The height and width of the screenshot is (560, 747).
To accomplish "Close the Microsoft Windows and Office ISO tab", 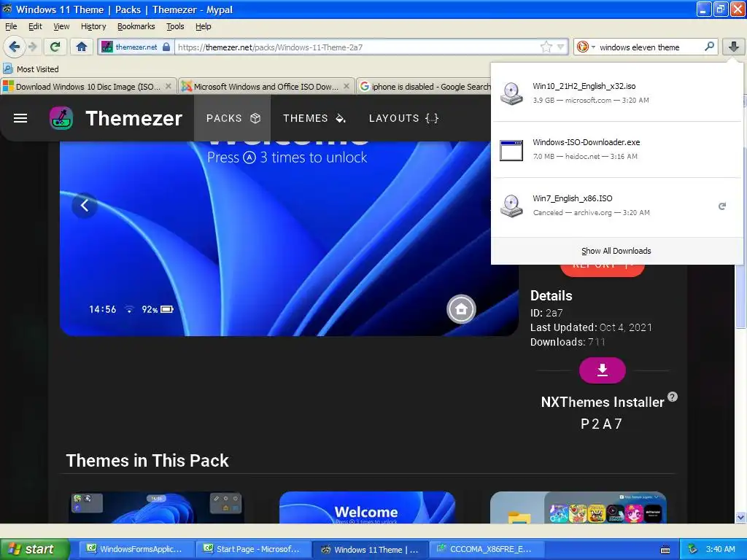I will (347, 86).
